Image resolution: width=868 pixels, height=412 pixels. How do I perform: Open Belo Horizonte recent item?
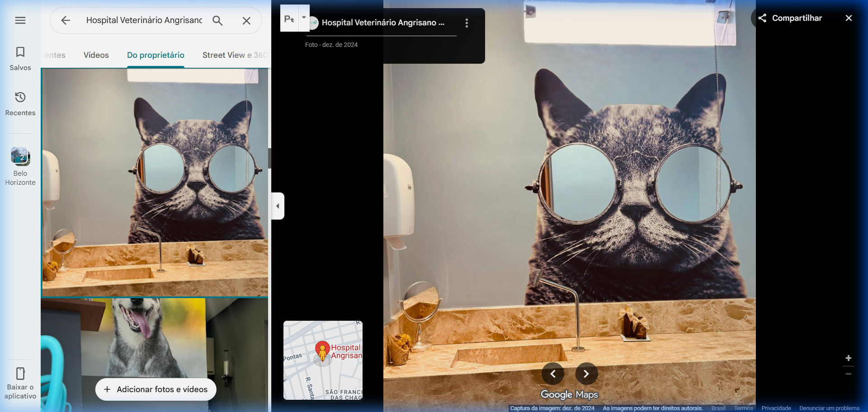(20, 166)
